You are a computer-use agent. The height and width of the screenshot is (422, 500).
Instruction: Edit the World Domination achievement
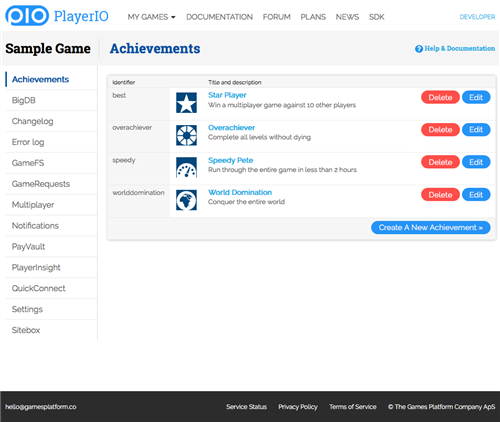click(476, 195)
